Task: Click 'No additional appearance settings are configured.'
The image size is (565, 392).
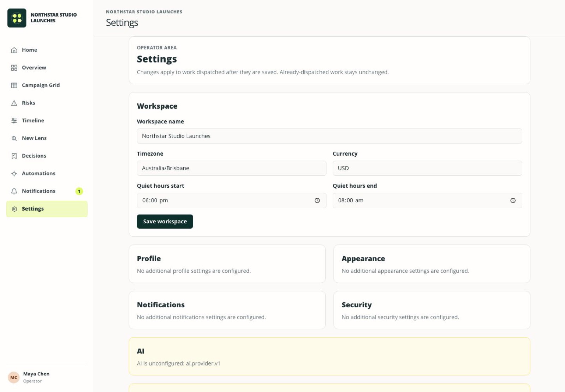Action: pyautogui.click(x=405, y=271)
